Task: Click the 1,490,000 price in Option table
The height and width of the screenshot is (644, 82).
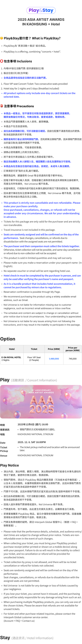Action: (54, 358)
